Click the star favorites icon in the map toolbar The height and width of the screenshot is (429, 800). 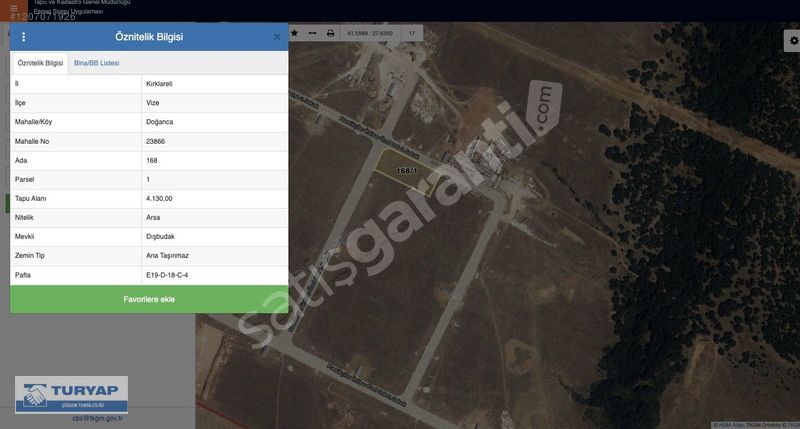pyautogui.click(x=294, y=33)
